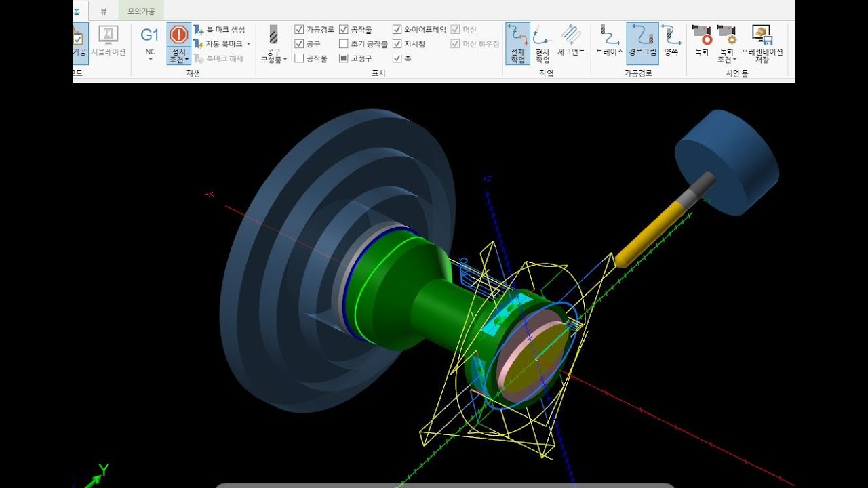Image resolution: width=868 pixels, height=488 pixels.
Task: Toggle the 고정구 checkbox
Action: tap(344, 58)
